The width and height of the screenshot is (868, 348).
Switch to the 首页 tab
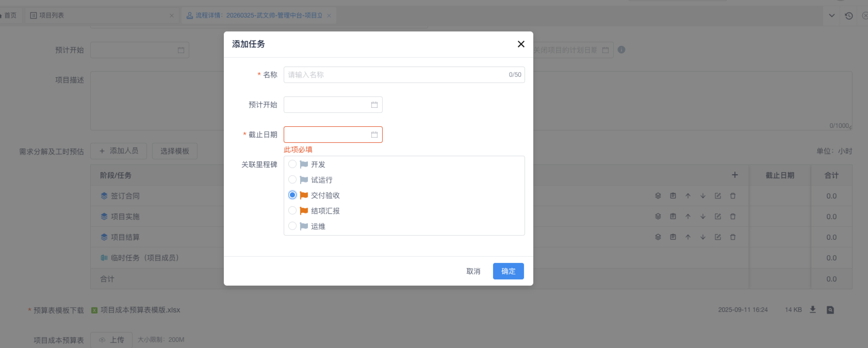[x=10, y=15]
